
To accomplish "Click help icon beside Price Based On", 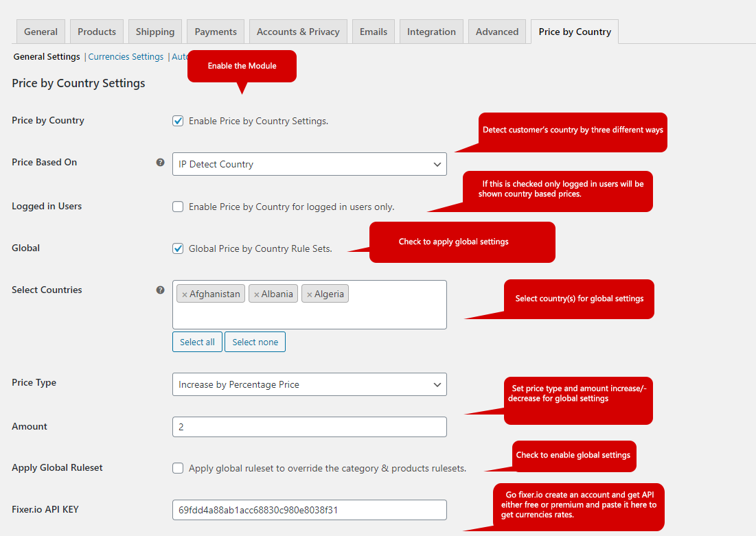I will 160,163.
